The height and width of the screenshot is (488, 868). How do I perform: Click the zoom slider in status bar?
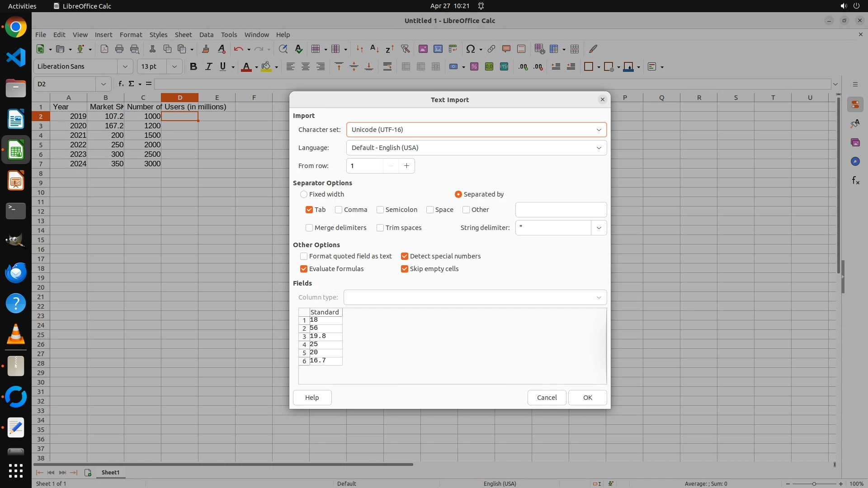coord(814,483)
